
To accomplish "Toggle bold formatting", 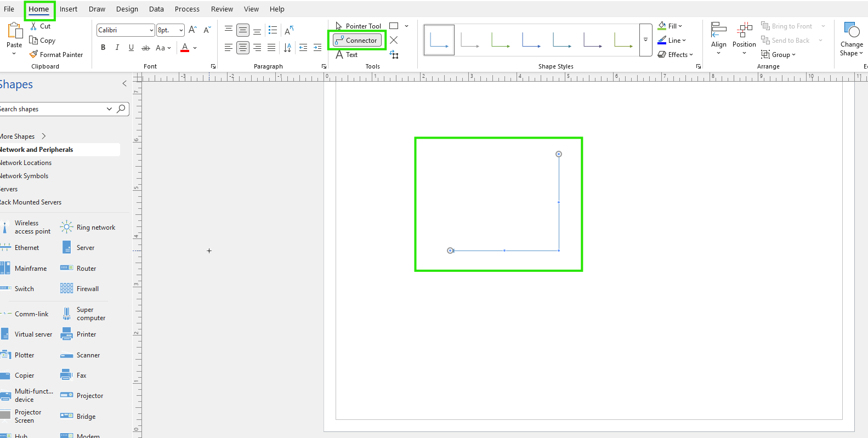I will 103,48.
